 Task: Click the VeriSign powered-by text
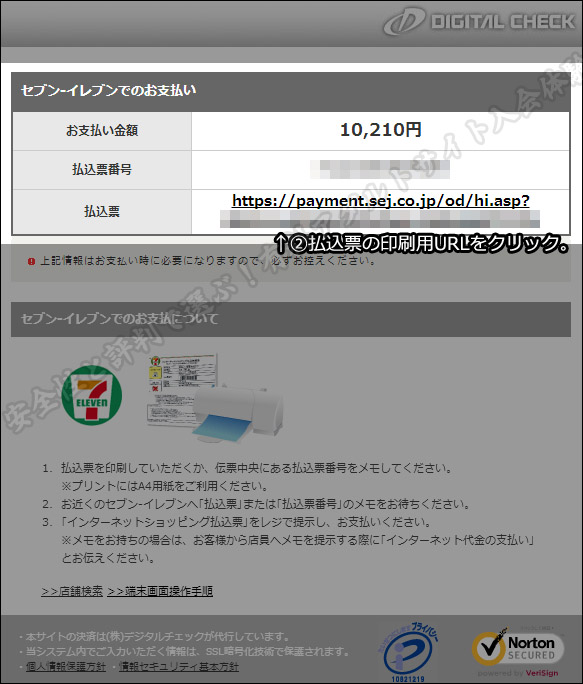coord(518,673)
